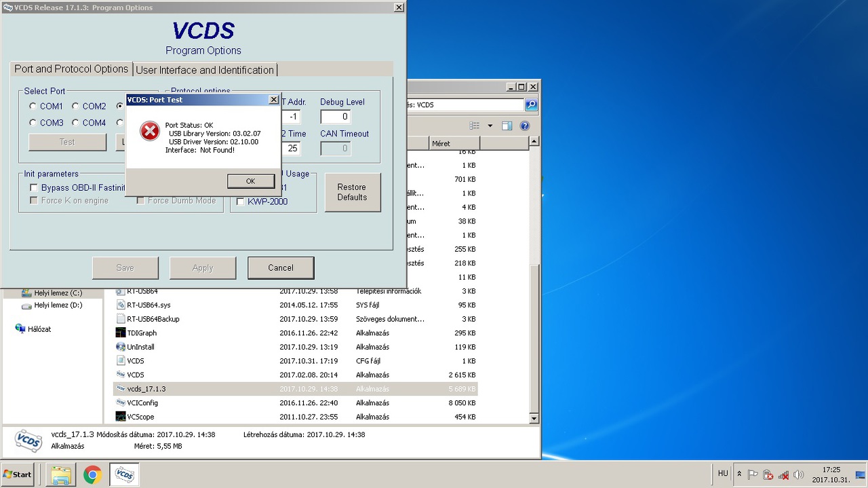Open the file explorer taskbar icon
The width and height of the screenshot is (868, 488).
[61, 474]
